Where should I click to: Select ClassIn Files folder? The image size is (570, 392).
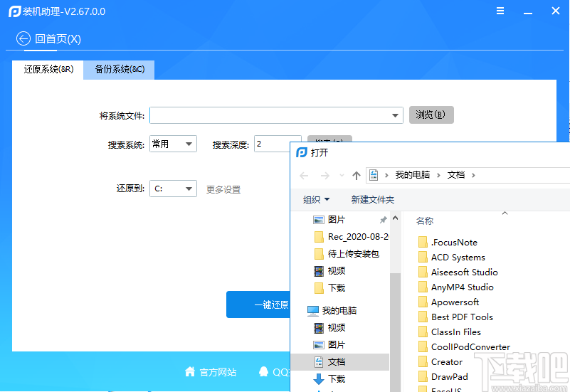[x=450, y=332]
